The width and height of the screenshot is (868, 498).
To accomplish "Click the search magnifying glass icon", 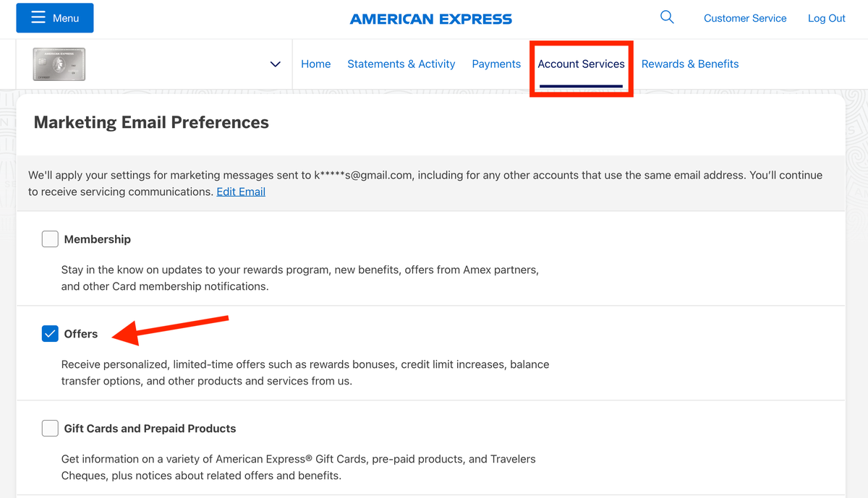I will pyautogui.click(x=666, y=17).
